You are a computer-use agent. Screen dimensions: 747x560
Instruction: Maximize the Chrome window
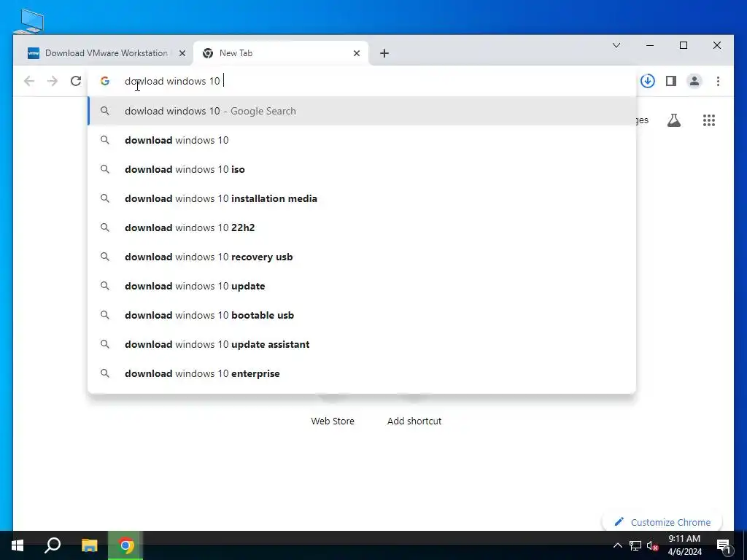[x=683, y=45]
